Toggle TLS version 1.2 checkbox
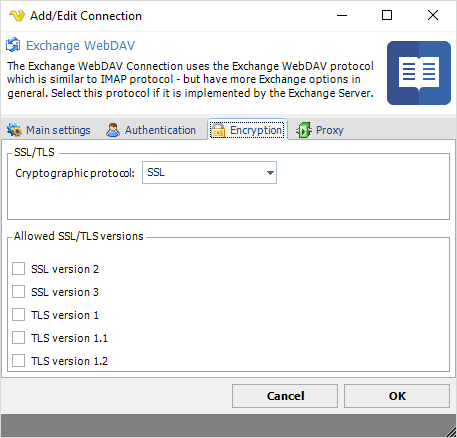 click(x=18, y=361)
